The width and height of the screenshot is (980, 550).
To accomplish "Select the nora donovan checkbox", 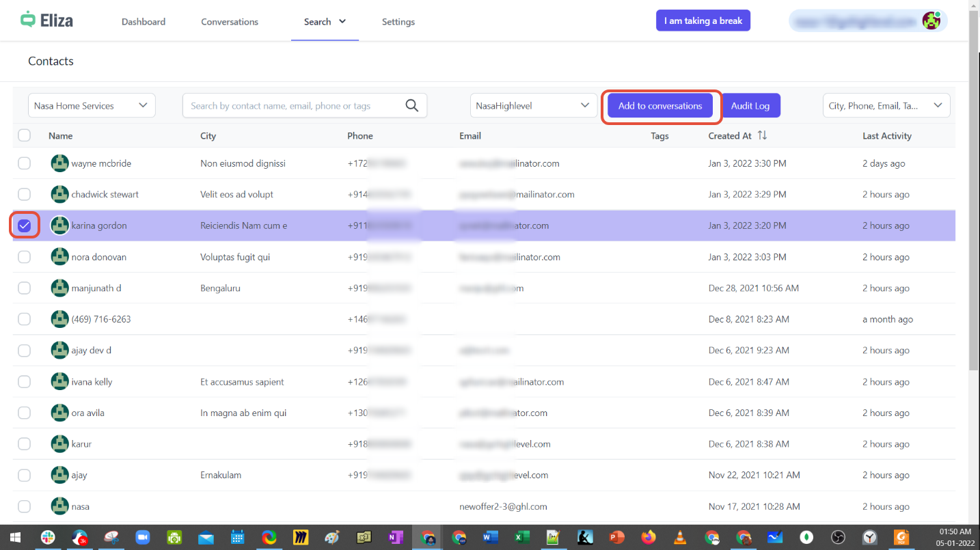I will click(x=25, y=257).
